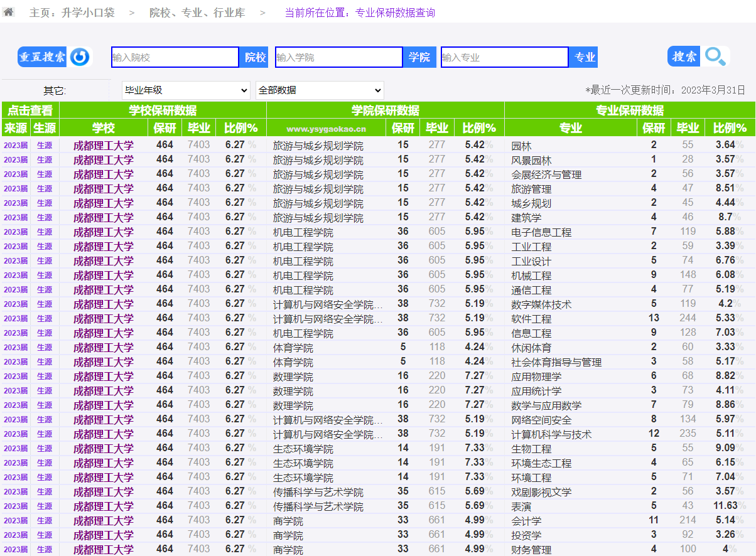The width and height of the screenshot is (756, 556).
Task: Open the 毕业年级 dropdown
Action: coord(186,90)
